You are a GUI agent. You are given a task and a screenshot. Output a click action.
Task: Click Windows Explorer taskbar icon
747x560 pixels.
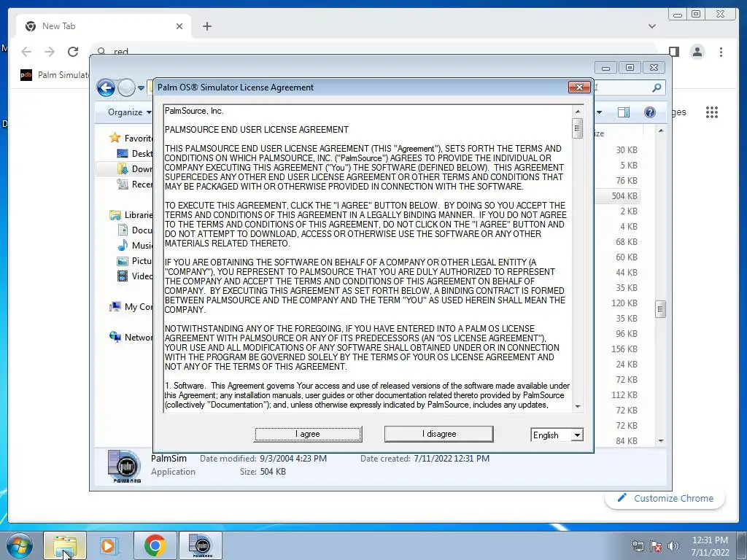click(65, 545)
